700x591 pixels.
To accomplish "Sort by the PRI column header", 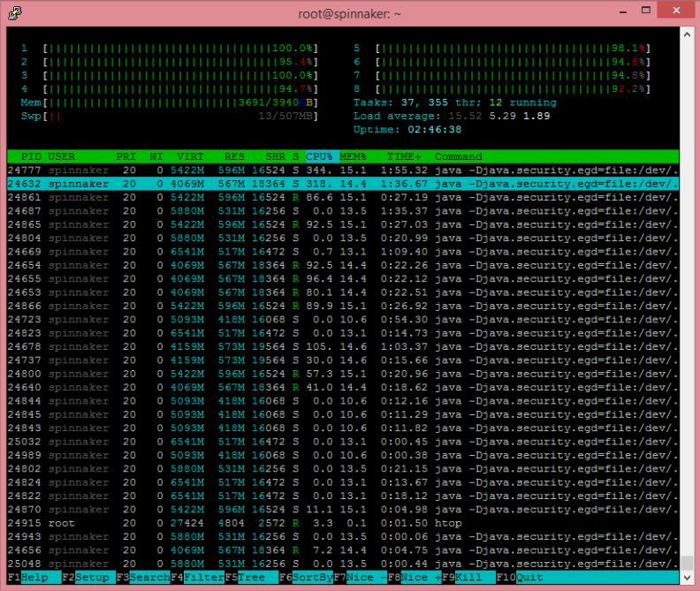I will [x=126, y=156].
